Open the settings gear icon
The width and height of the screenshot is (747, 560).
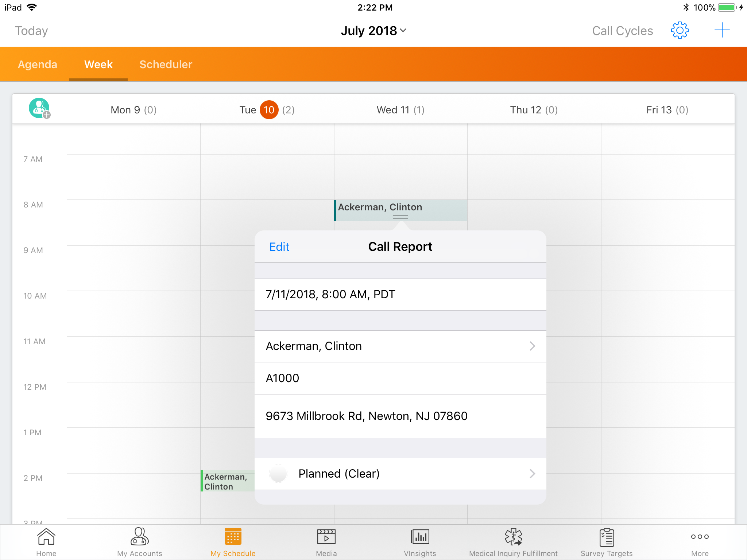(x=680, y=31)
